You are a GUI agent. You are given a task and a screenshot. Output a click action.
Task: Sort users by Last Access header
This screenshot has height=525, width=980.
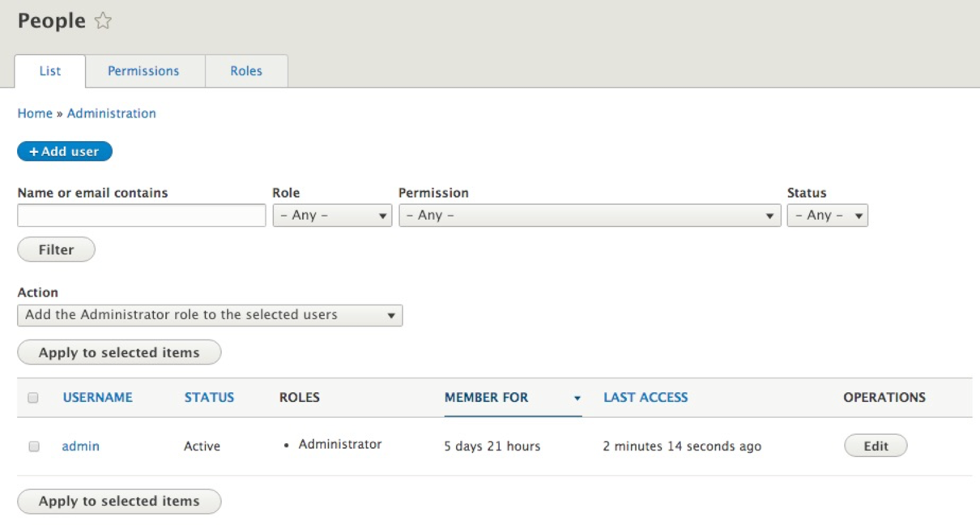(646, 398)
